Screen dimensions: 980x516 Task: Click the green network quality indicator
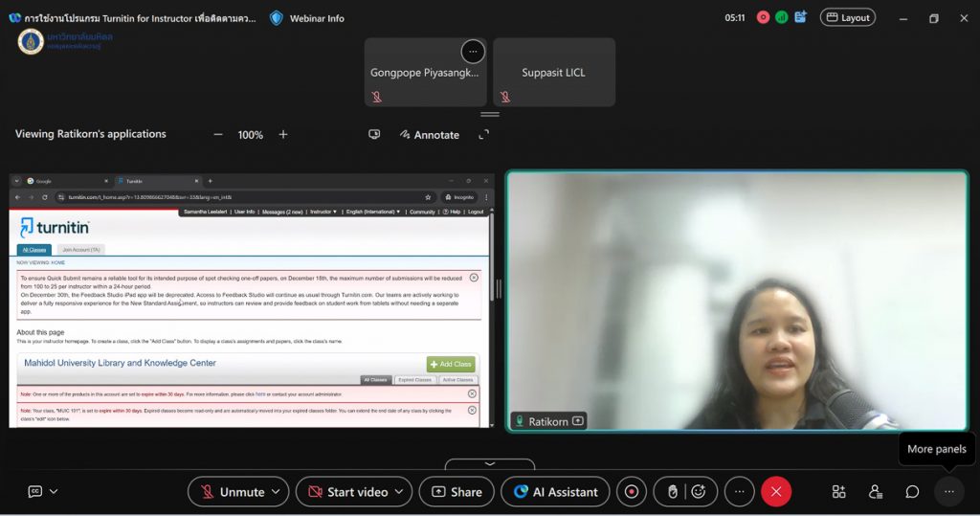point(781,17)
